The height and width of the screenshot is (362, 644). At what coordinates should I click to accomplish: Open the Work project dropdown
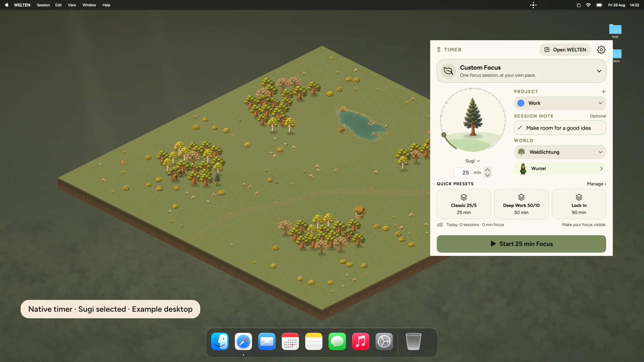[x=560, y=103]
